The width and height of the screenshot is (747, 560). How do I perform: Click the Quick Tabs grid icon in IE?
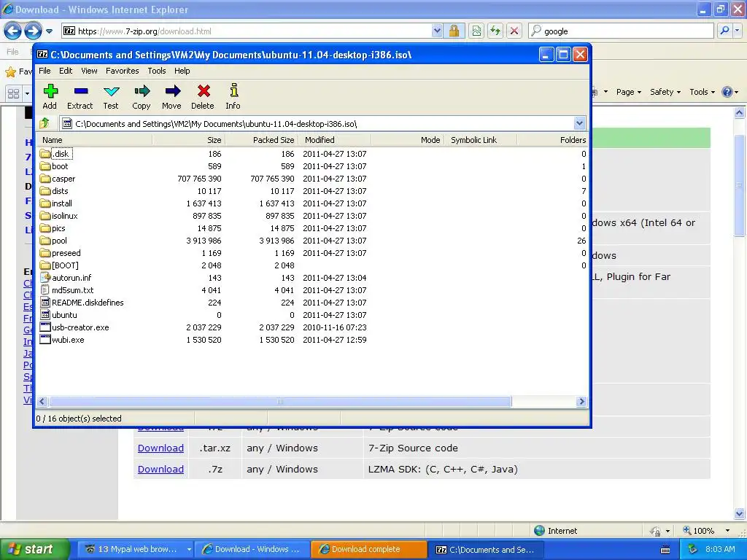click(13, 93)
